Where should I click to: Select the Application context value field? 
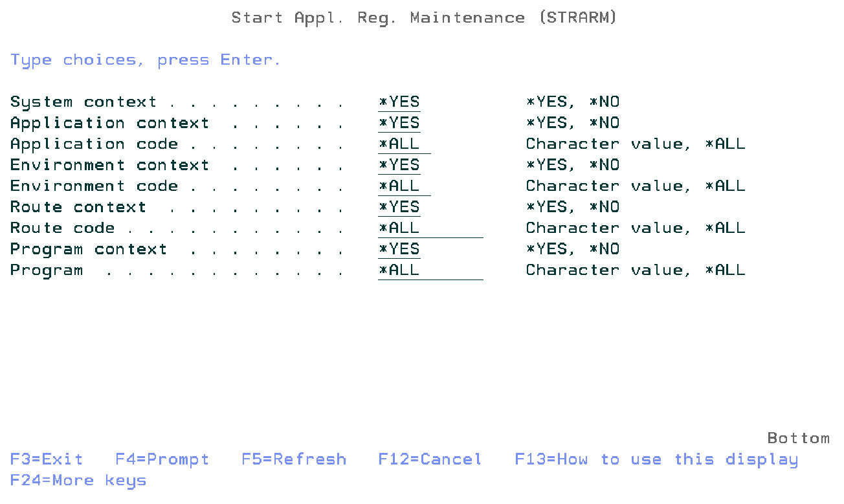399,123
